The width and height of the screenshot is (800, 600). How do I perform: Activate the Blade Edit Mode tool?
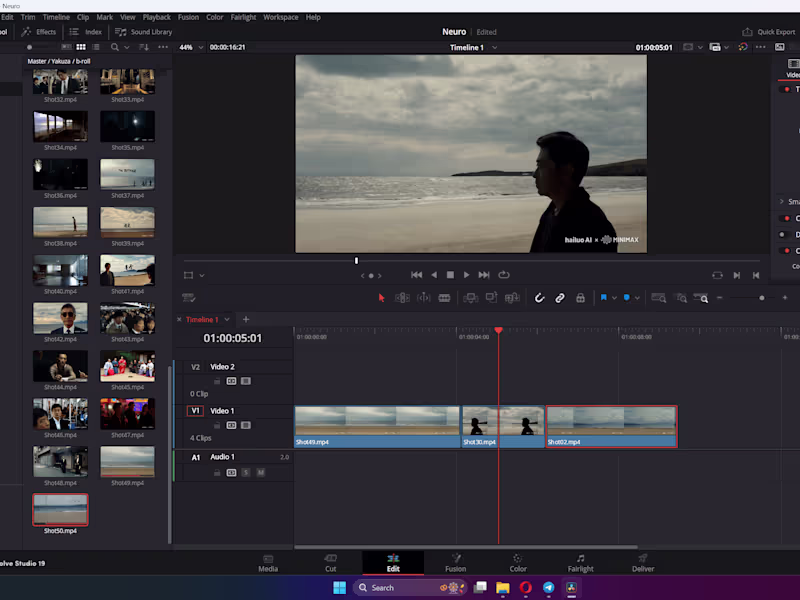(x=444, y=298)
